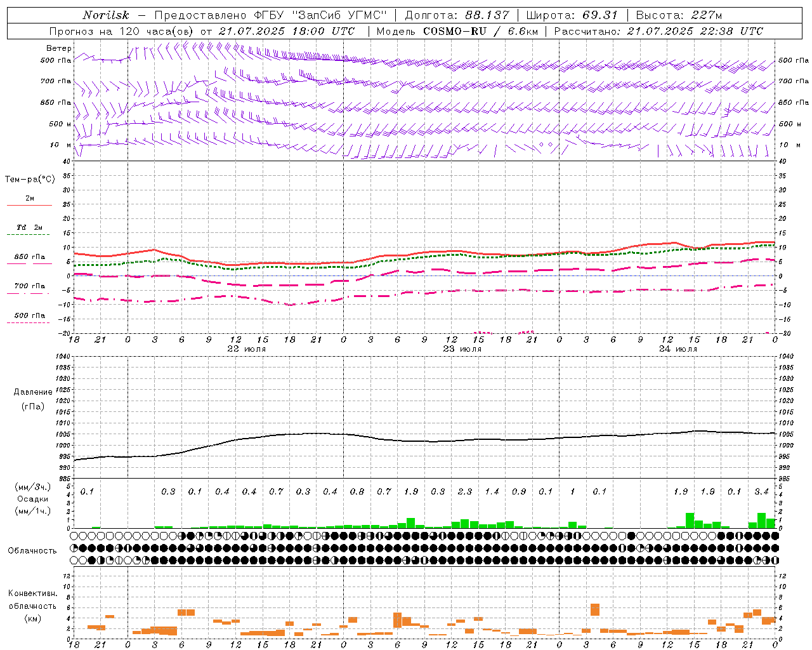Viewport: 812px width, 650px height.
Task: Click the forecast start time 21.07.2025 18:00 UTC
Action: pyautogui.click(x=286, y=31)
